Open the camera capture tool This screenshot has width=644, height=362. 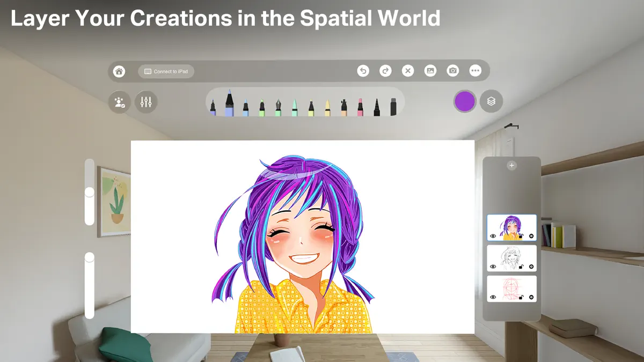pos(453,71)
